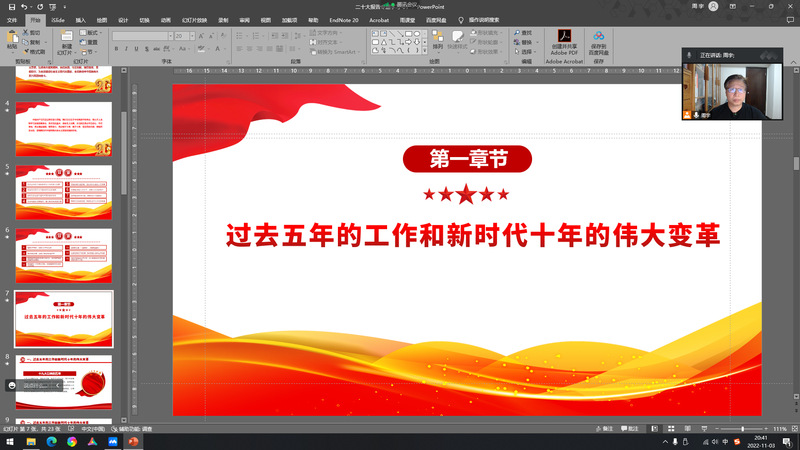Toggle Bold text formatting
Image resolution: width=800 pixels, height=450 pixels.
click(x=116, y=49)
